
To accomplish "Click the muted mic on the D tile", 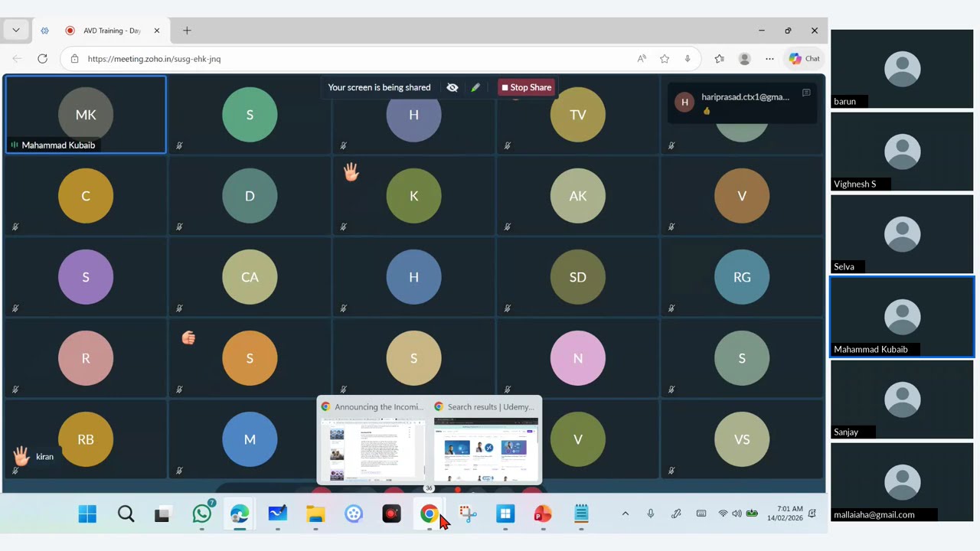I will point(179,227).
